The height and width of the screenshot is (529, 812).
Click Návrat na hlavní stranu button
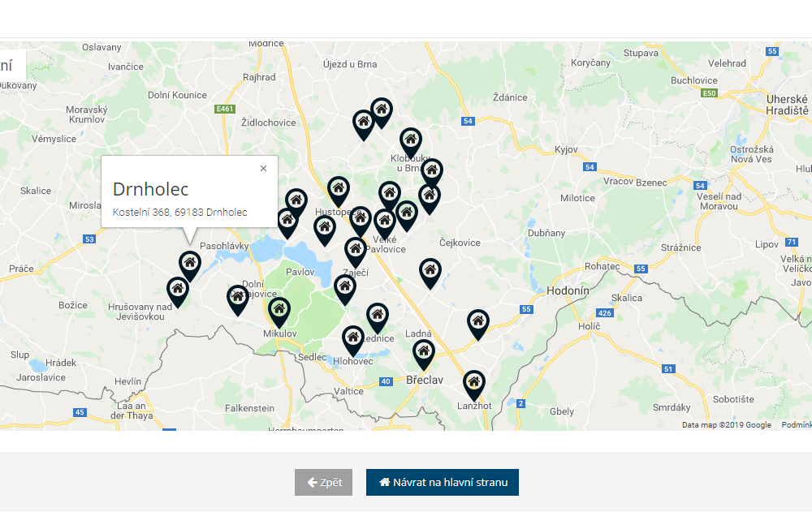(x=443, y=482)
